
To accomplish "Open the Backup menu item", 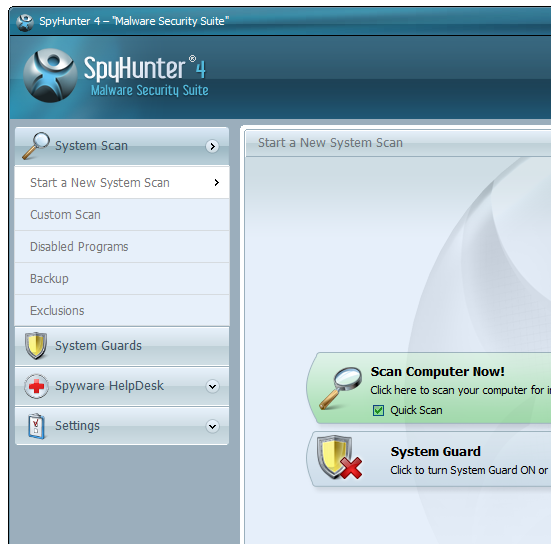I will point(122,279).
